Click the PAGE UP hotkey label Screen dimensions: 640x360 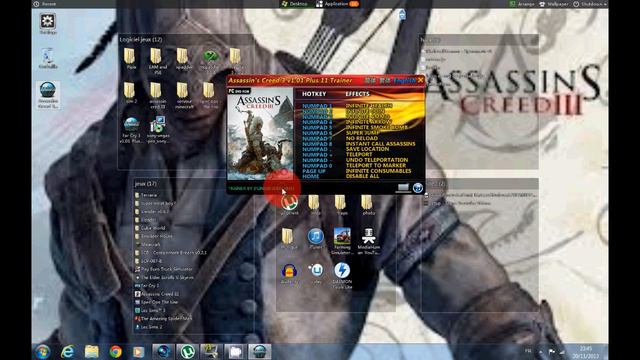point(313,171)
